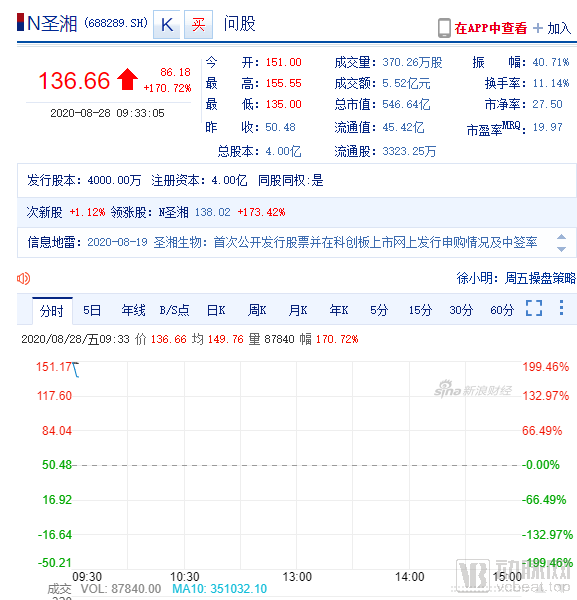Image resolution: width=577 pixels, height=600 pixels.
Task: Select the 5分 chart tab
Action: pos(379,310)
